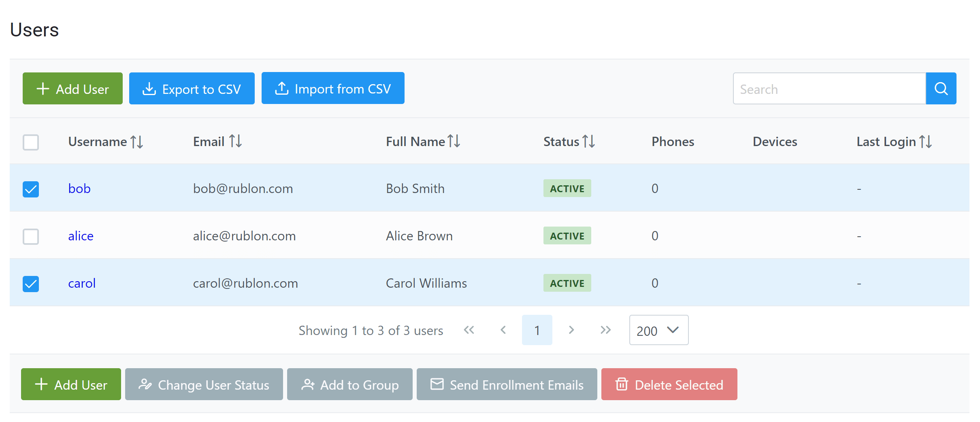Jump to first page double-chevron icon

point(469,330)
